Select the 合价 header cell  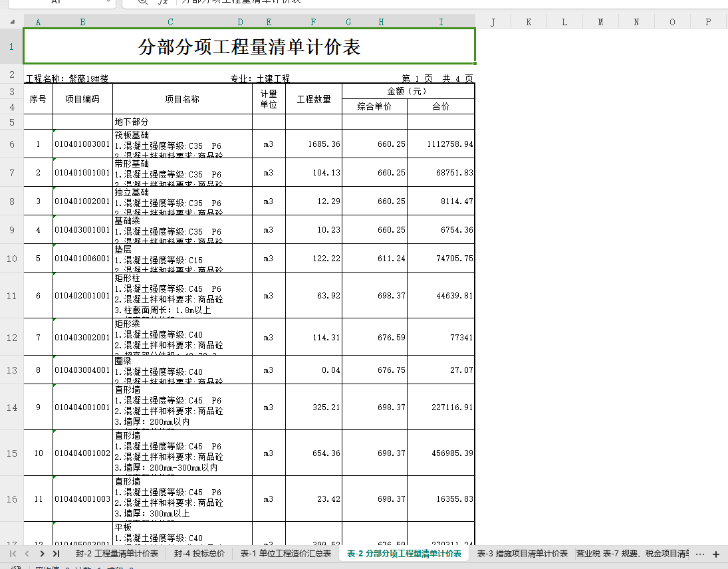pos(441,106)
